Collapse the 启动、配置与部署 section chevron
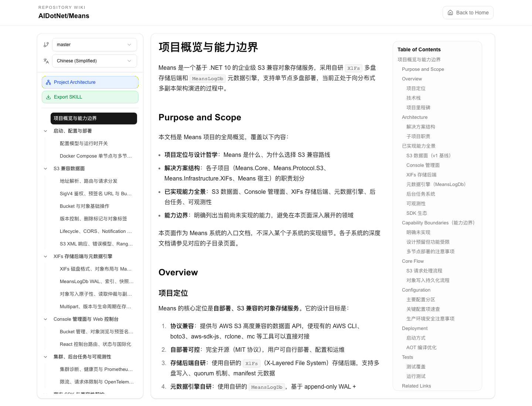The width and height of the screenshot is (532, 406). point(45,131)
